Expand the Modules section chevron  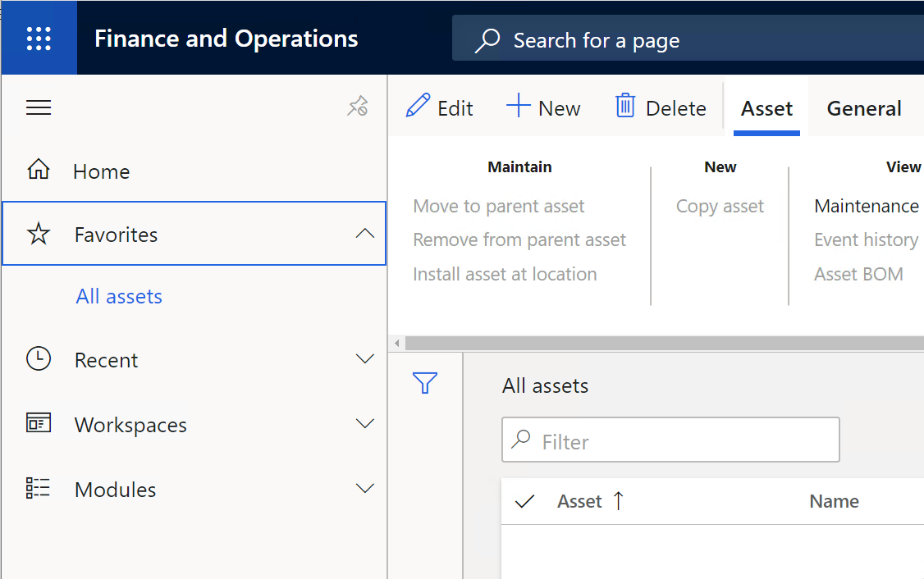click(365, 488)
